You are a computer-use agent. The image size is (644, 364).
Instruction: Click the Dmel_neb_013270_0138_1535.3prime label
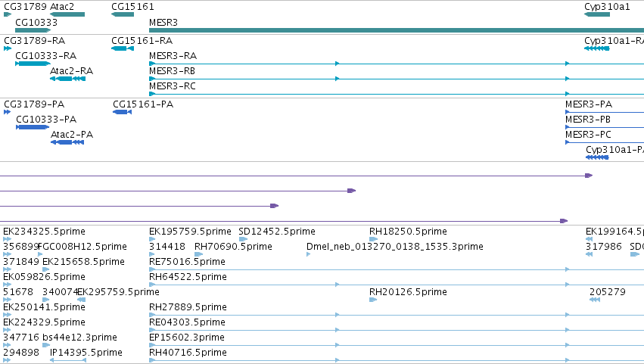(x=395, y=247)
